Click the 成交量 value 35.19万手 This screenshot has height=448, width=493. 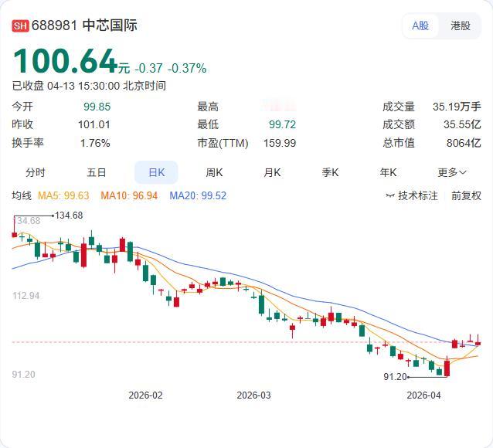457,107
